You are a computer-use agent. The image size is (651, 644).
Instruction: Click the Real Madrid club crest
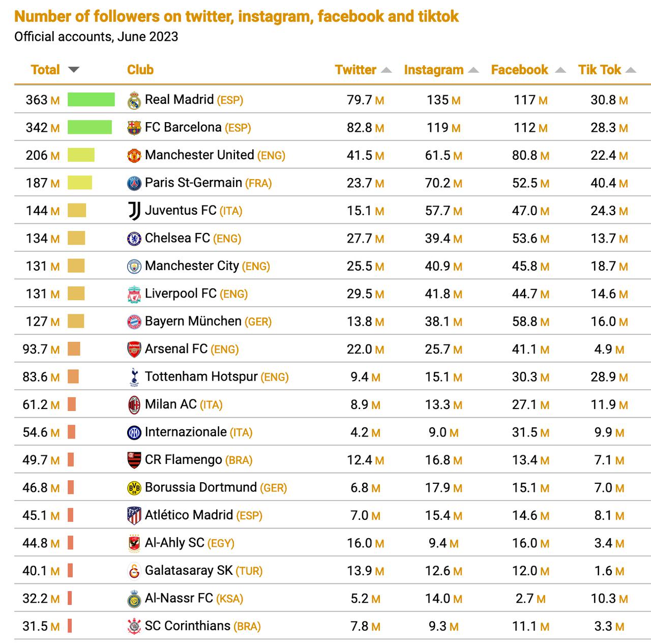[134, 100]
